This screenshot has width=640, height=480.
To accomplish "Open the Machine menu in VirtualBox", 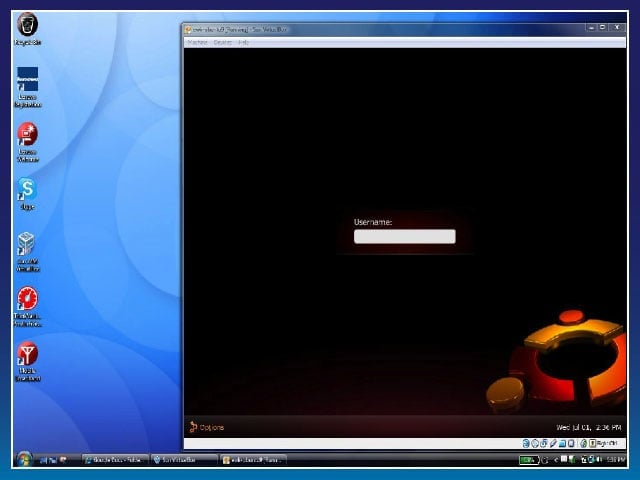I will [x=197, y=42].
